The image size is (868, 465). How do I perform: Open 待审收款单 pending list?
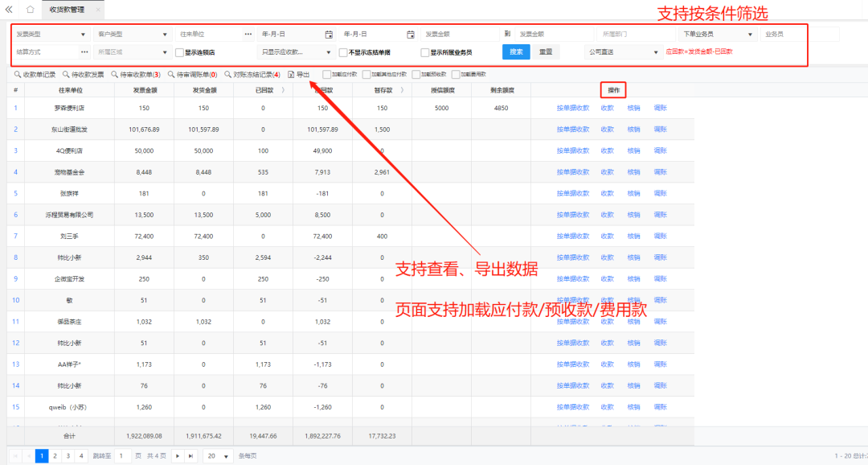pyautogui.click(x=140, y=74)
